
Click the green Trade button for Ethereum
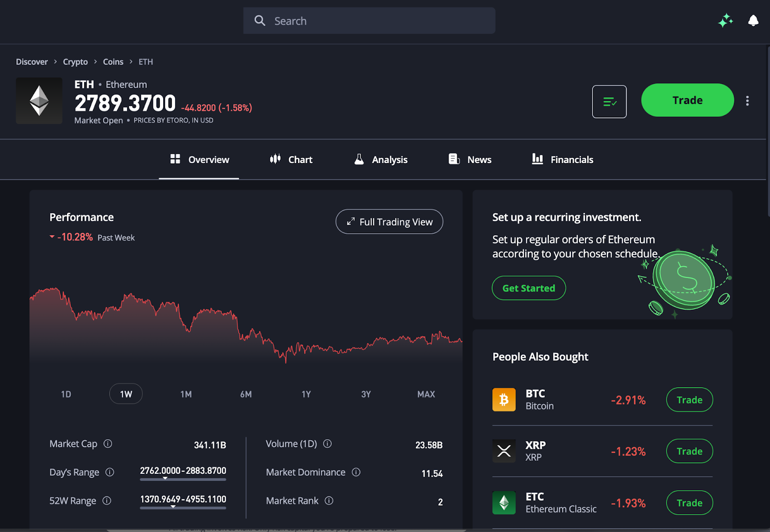tap(687, 100)
